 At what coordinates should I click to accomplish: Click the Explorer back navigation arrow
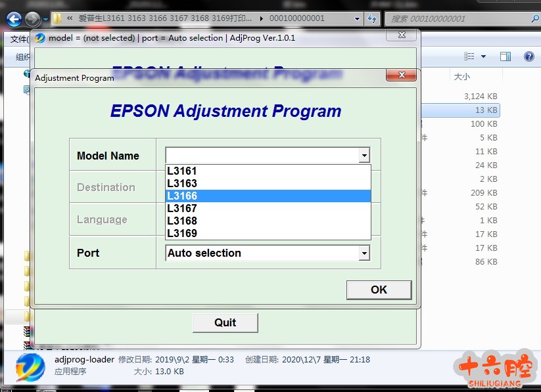pos(14,19)
